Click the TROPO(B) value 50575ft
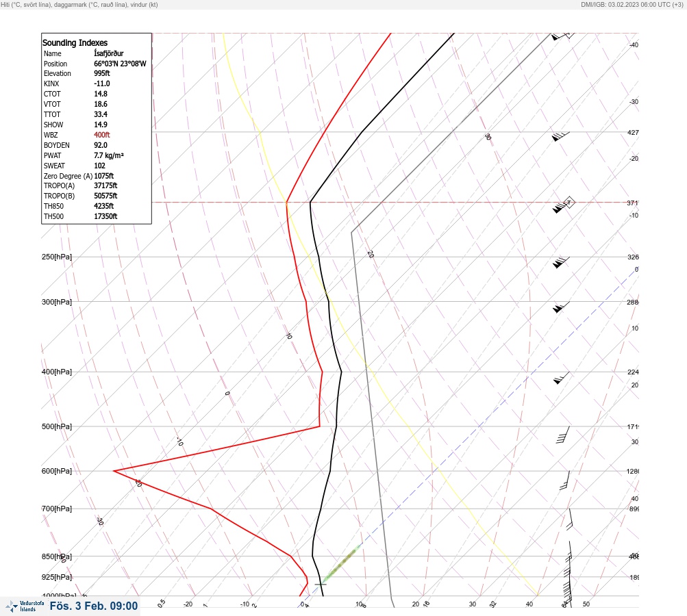This screenshot has height=616, width=687. [105, 196]
